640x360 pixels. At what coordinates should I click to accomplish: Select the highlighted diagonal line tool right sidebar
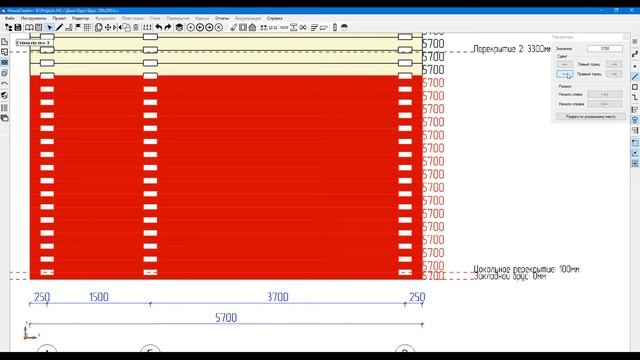(x=635, y=76)
